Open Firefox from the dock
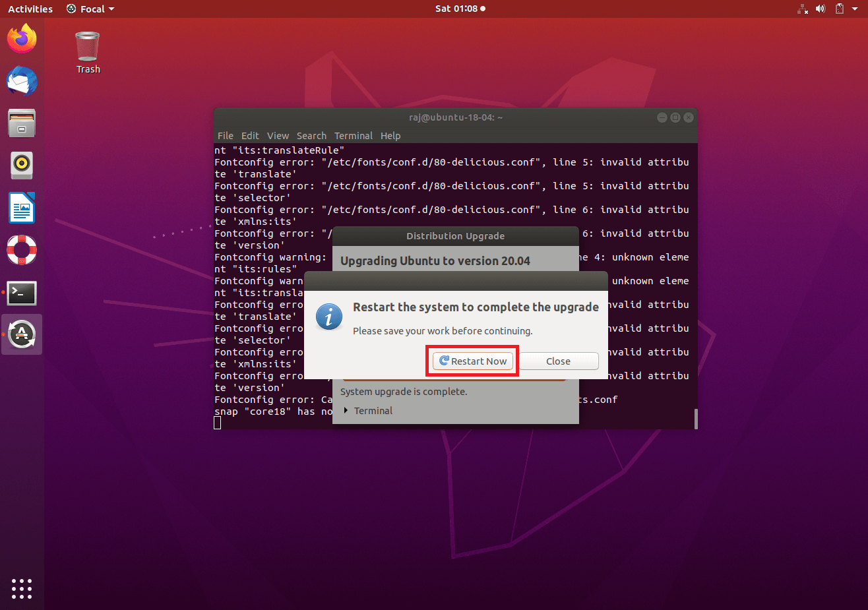This screenshot has height=610, width=868. point(22,39)
